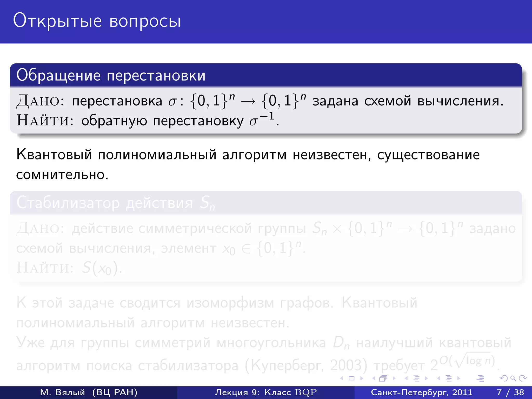Click dimmed text К этой задаче сводится

[x=98, y=303]
